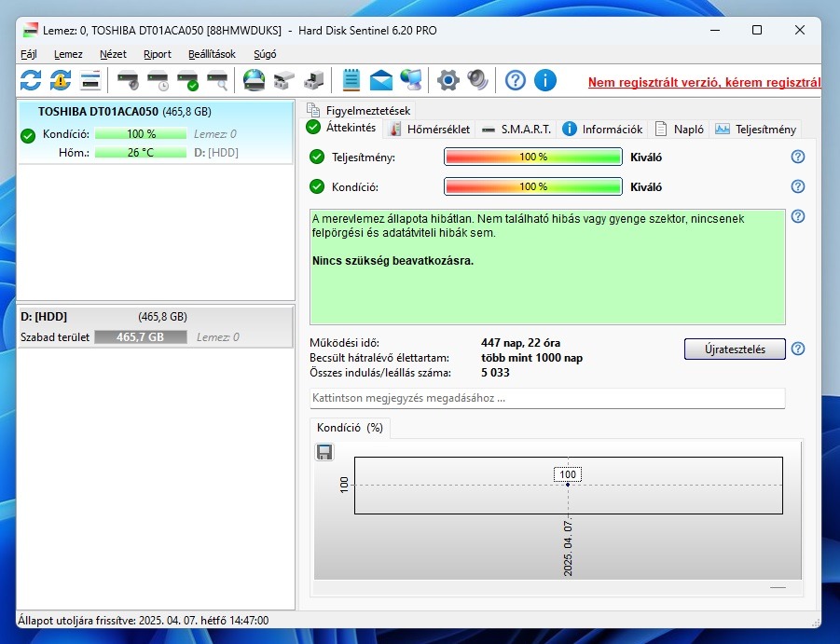The height and width of the screenshot is (644, 840).
Task: Open the Súgó menu
Action: coord(265,54)
